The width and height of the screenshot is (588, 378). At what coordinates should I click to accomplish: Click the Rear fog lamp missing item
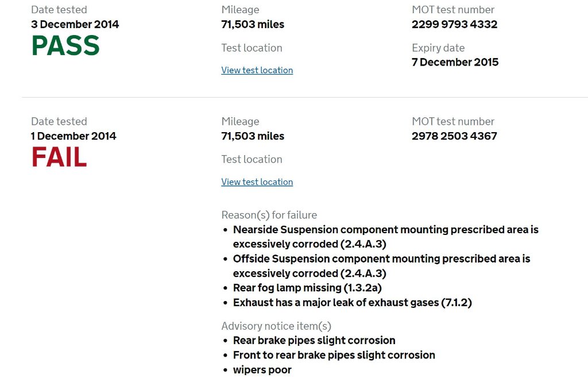click(307, 288)
